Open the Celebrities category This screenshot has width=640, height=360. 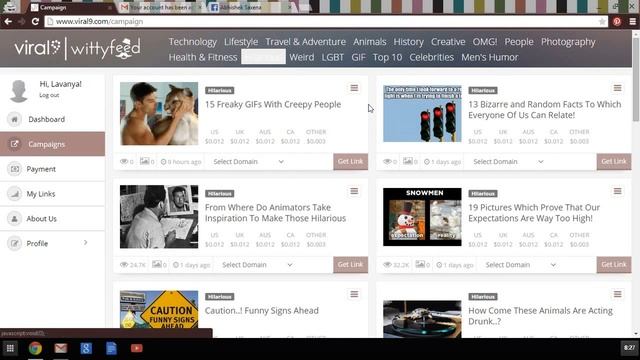point(431,57)
